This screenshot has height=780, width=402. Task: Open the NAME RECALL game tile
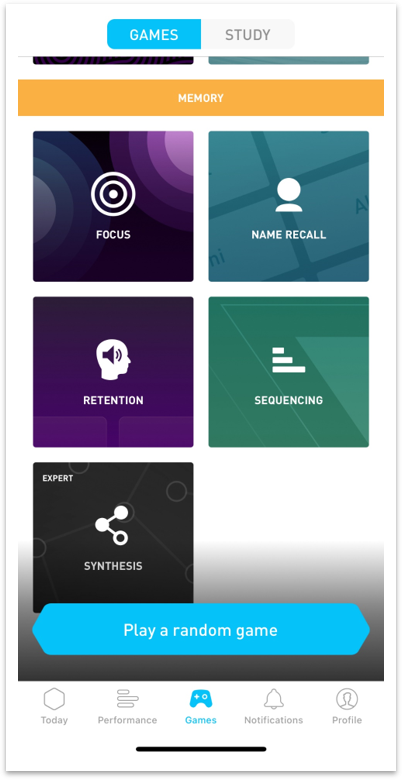coord(289,206)
